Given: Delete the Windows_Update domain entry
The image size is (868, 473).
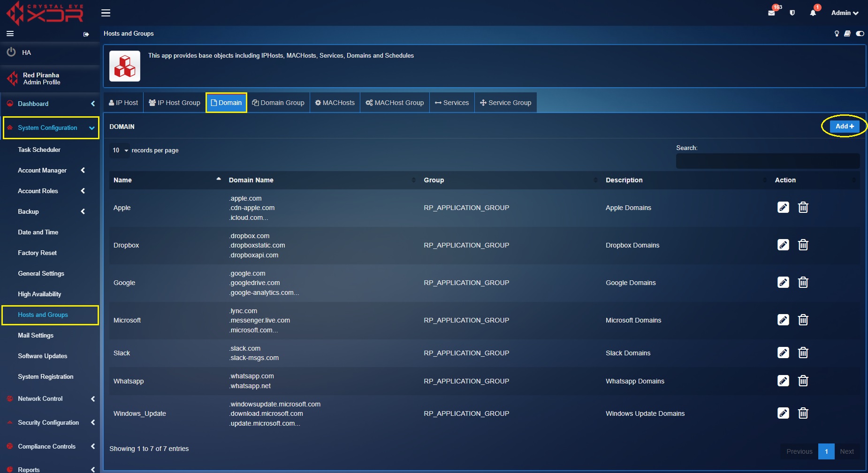Looking at the screenshot, I should 803,413.
